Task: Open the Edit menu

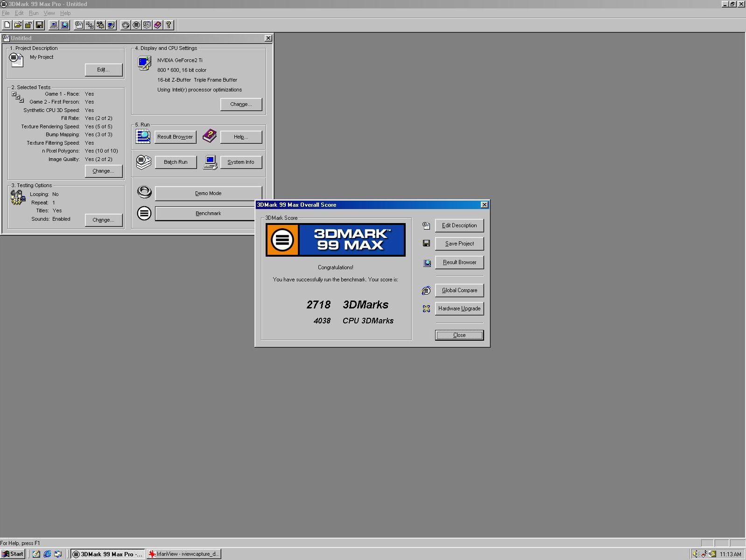Action: (x=19, y=13)
